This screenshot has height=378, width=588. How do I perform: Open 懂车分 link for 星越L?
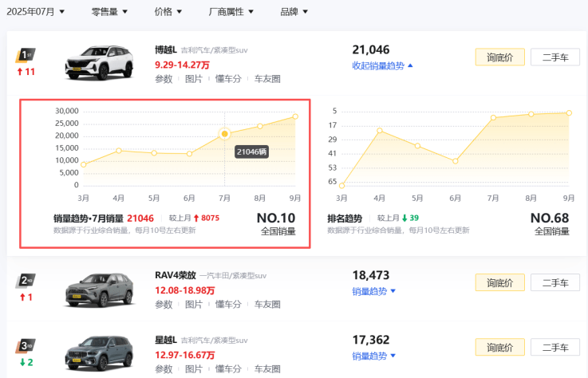pos(228,369)
